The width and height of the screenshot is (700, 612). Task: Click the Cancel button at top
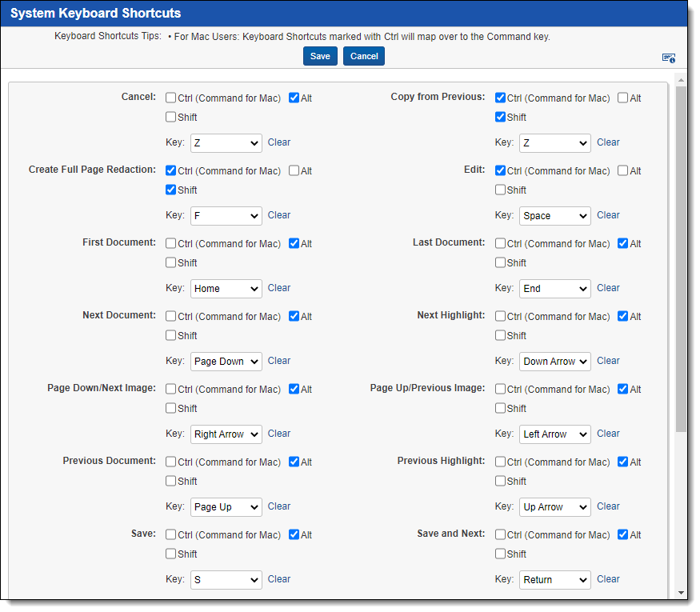[364, 56]
